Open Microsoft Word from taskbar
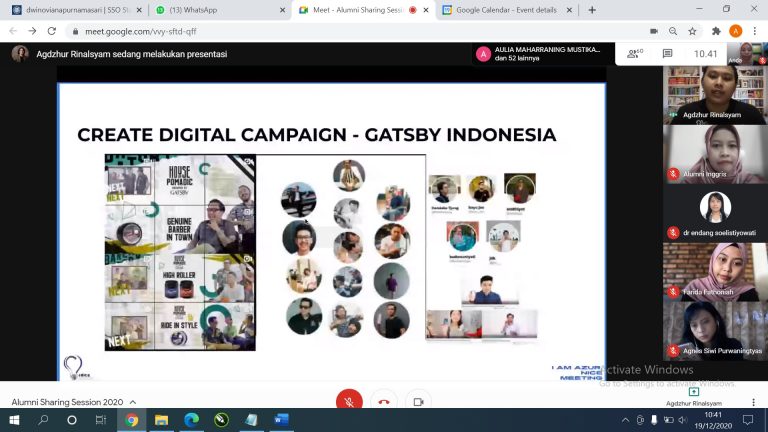 point(281,420)
